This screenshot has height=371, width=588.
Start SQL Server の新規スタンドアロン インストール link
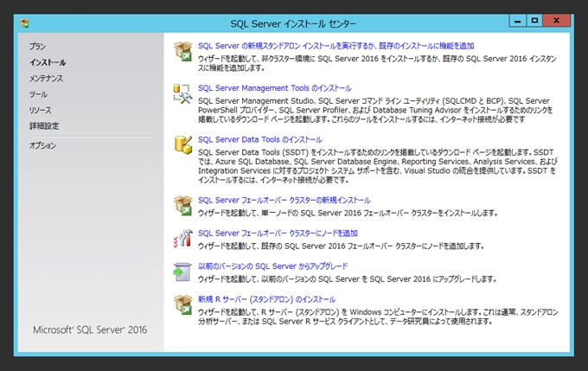click(336, 46)
